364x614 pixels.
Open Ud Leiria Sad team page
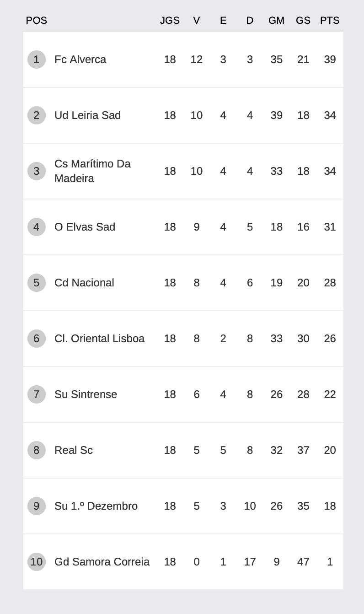tap(87, 115)
